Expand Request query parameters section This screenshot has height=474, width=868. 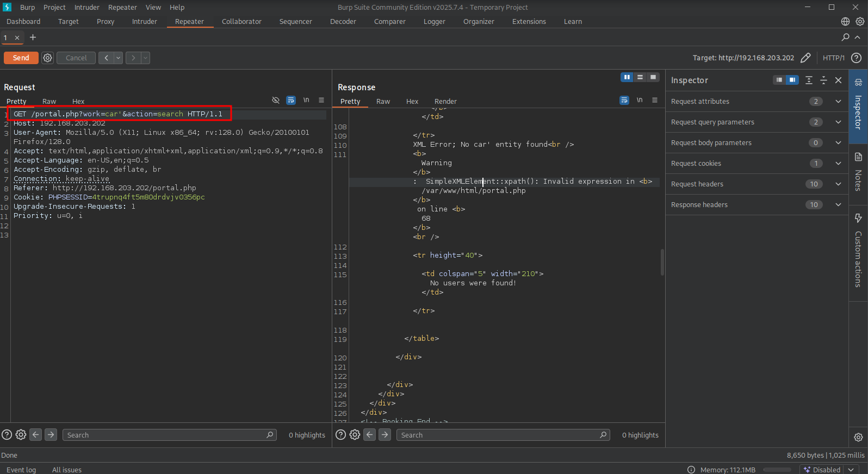click(x=838, y=122)
